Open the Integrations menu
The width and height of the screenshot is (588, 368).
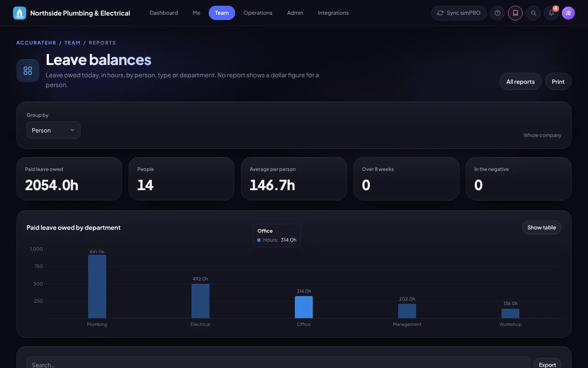tap(333, 13)
